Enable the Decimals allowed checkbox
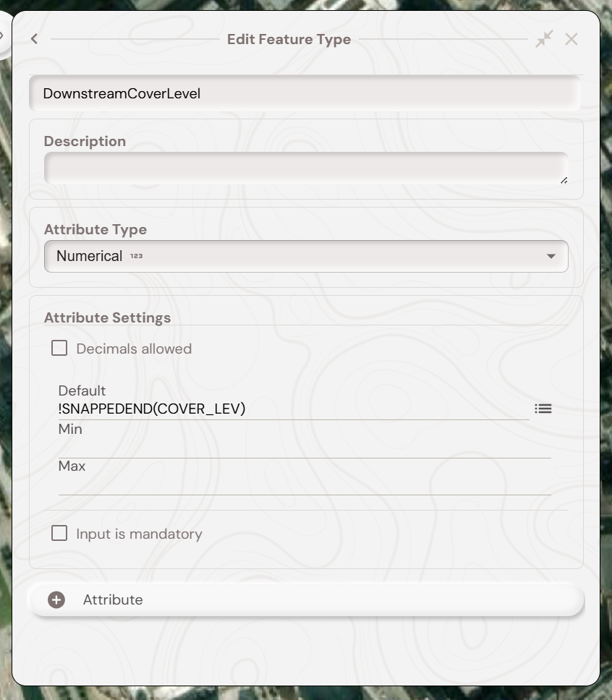Viewport: 612px width, 700px height. [59, 349]
